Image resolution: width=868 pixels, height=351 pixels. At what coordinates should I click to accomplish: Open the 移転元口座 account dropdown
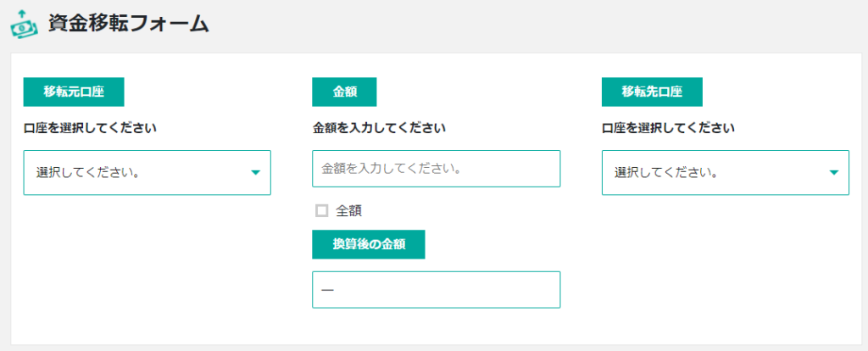pyautogui.click(x=147, y=173)
